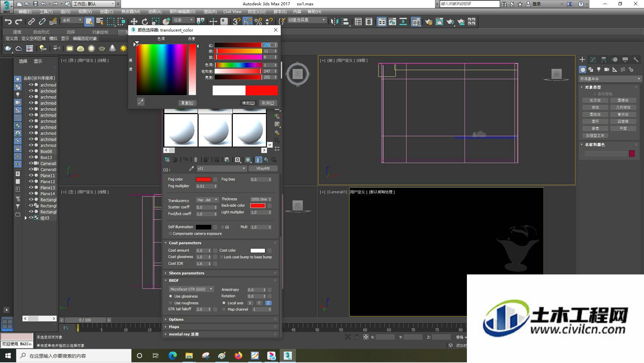The image size is (644, 363).
Task: Click the sun light icon in toolbar
Action: pos(123,49)
